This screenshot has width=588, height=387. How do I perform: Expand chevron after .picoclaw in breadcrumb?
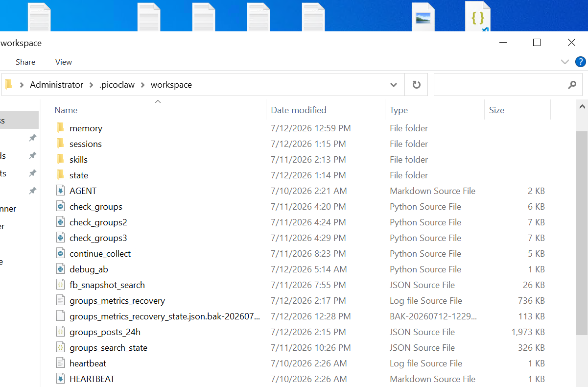(x=143, y=85)
